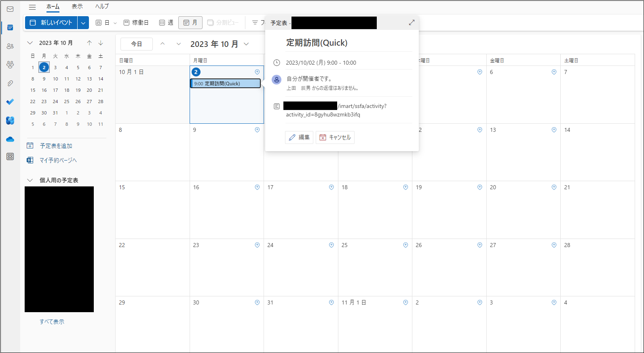Click すべて表示 link
Screen dimensions: 644x353
coord(52,322)
